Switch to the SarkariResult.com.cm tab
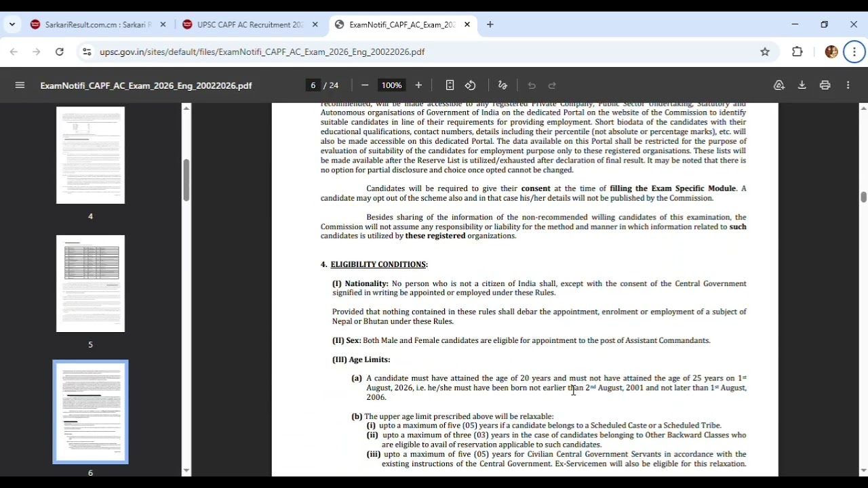This screenshot has height=488, width=868. (x=98, y=24)
